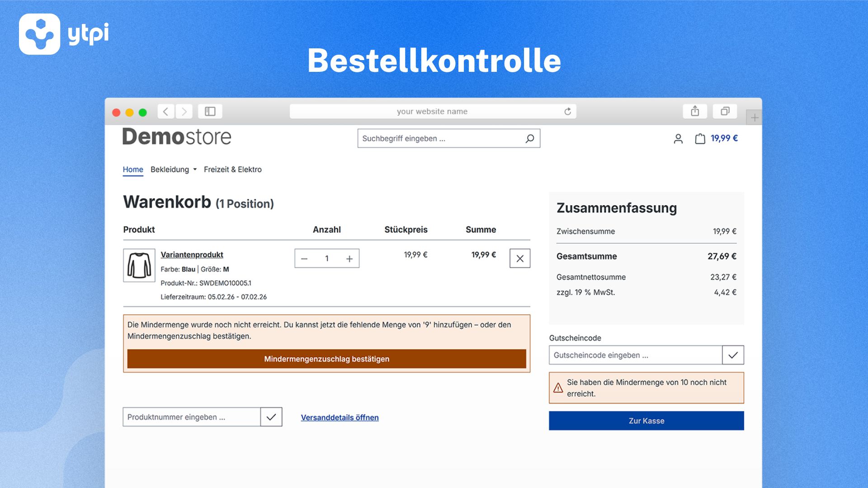
Task: Open the Versanddetails öffnen link
Action: [340, 418]
